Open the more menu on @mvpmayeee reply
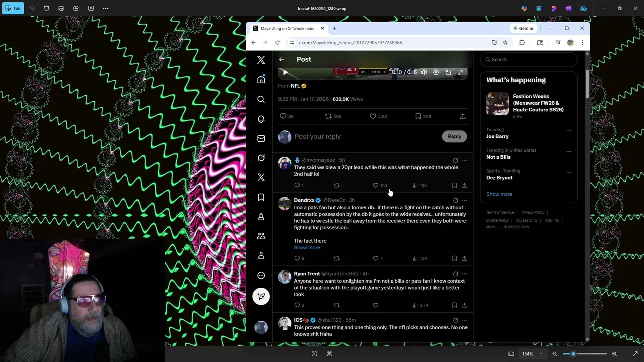Screen dimensions: 644x362 (x=464, y=160)
